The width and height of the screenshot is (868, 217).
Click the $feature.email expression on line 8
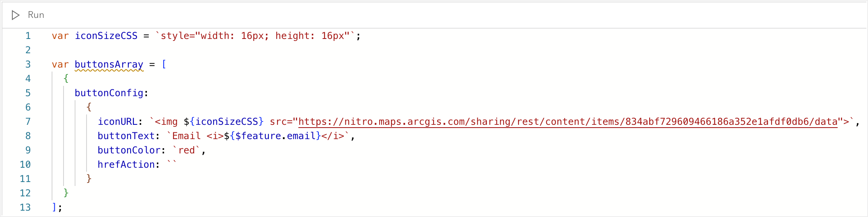272,136
